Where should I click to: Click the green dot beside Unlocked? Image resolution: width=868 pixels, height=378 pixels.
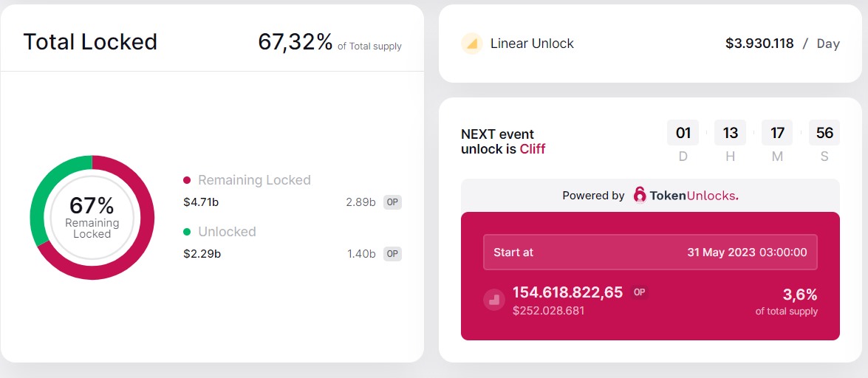[187, 232]
